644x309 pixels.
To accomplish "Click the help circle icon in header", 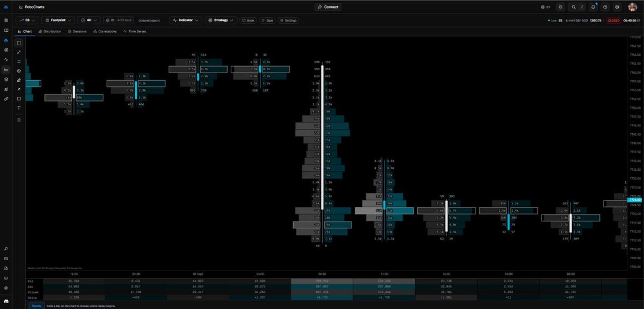I will (x=605, y=7).
